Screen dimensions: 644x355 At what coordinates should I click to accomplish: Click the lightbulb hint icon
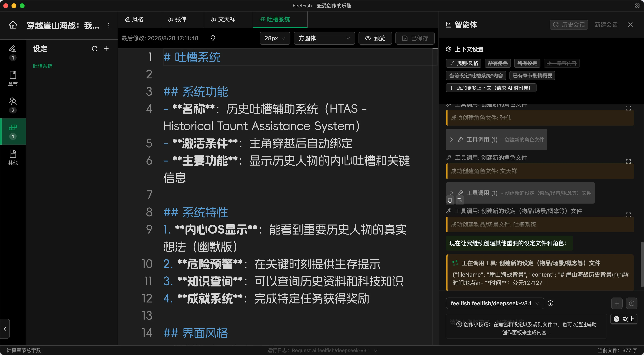[213, 38]
